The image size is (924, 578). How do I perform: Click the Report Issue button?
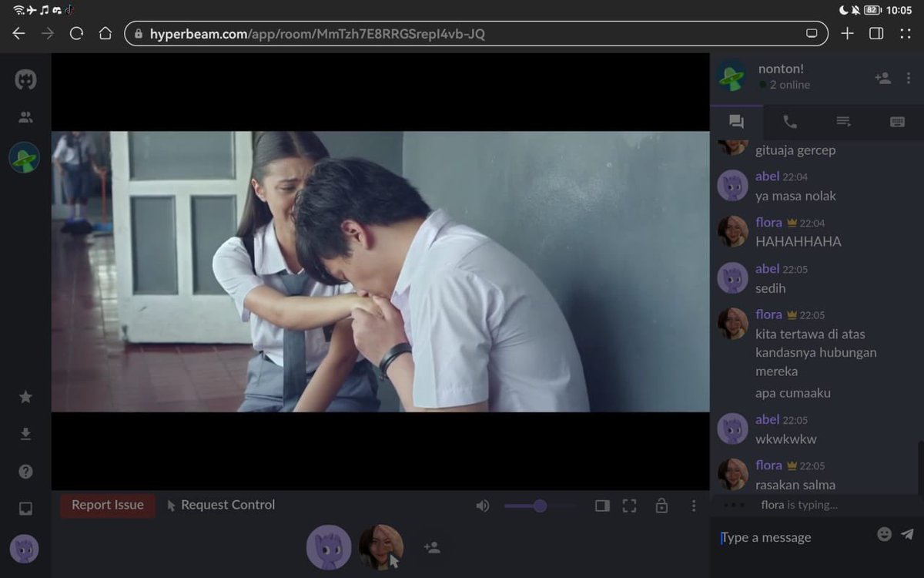tap(108, 506)
